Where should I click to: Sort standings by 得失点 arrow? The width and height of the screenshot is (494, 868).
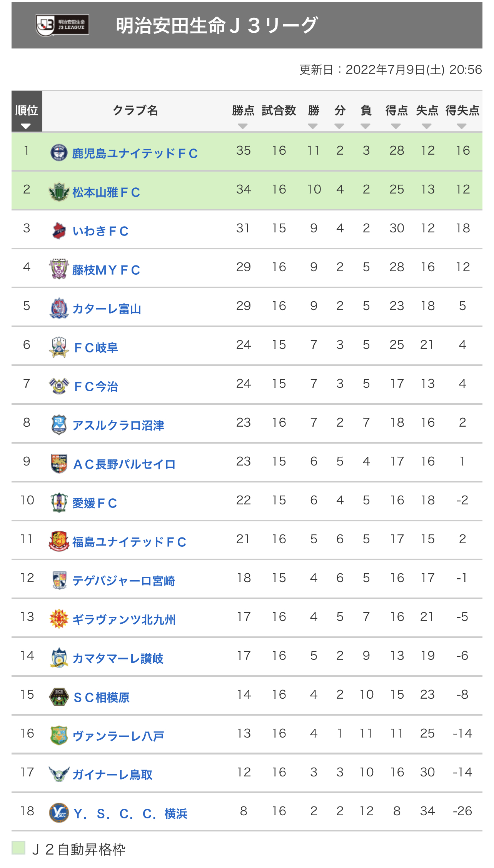coord(462,126)
